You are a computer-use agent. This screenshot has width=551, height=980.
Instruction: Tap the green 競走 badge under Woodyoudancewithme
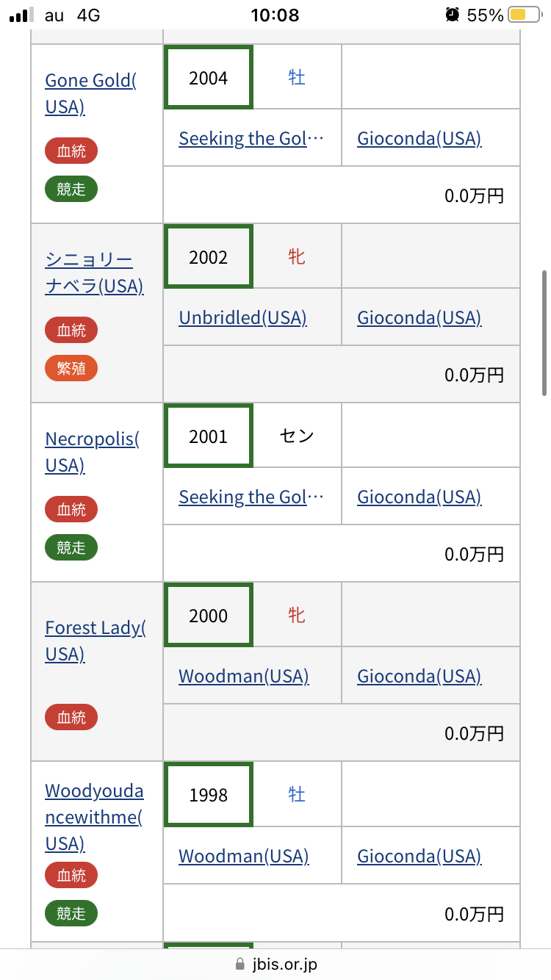(x=71, y=913)
